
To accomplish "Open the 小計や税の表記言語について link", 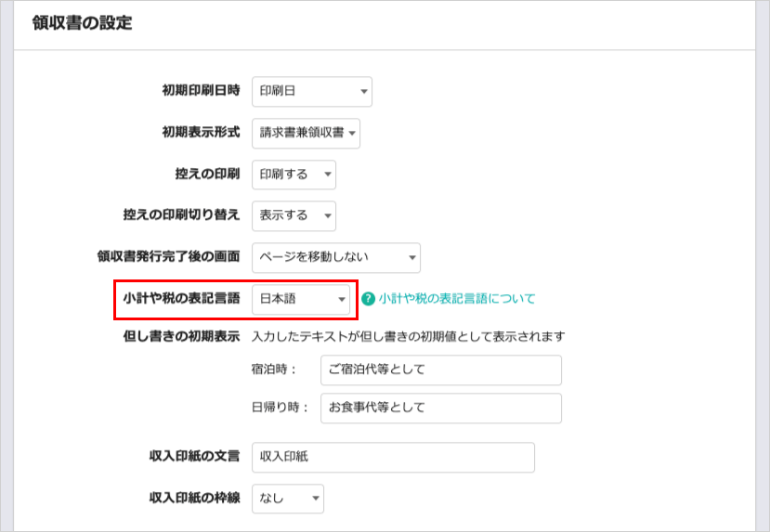I will [457, 299].
